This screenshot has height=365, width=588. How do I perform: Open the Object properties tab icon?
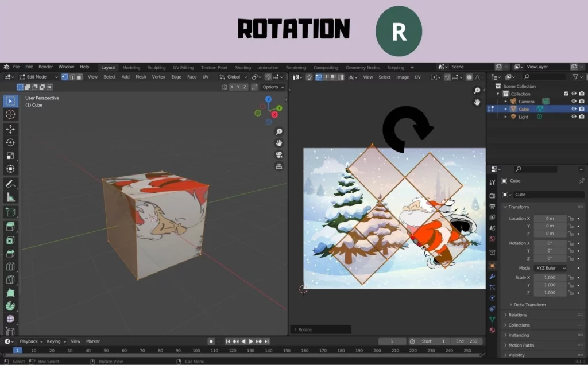tap(492, 266)
